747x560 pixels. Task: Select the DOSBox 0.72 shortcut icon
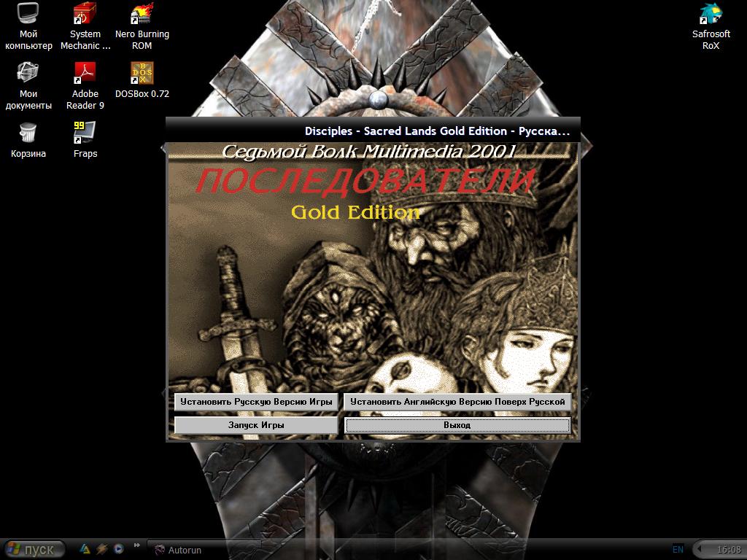coord(142,80)
